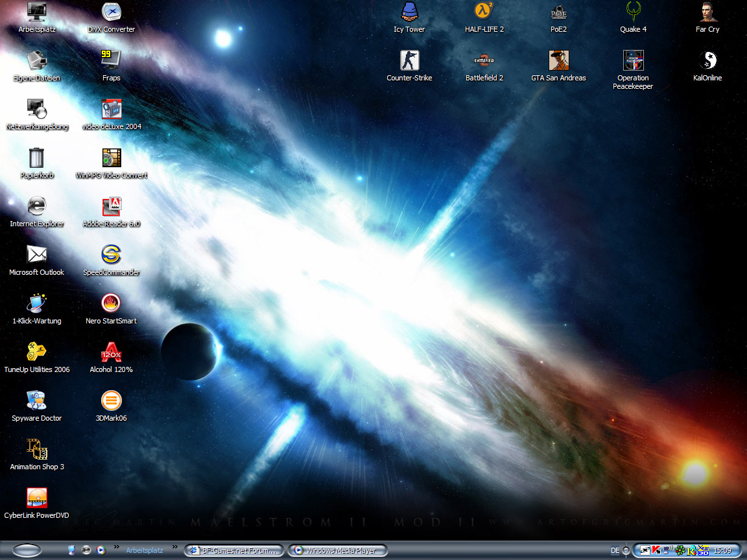The height and width of the screenshot is (560, 747).
Task: Select the Microsoft Outlook desktop icon
Action: (37, 260)
